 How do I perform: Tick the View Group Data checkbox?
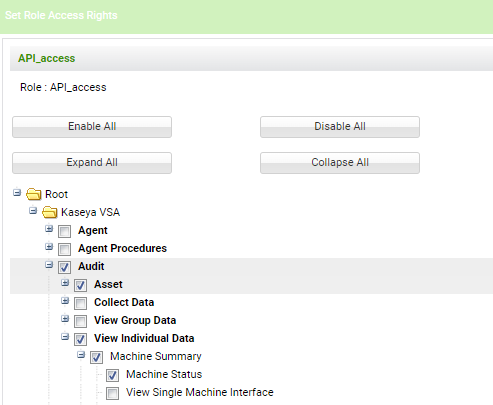tap(80, 321)
